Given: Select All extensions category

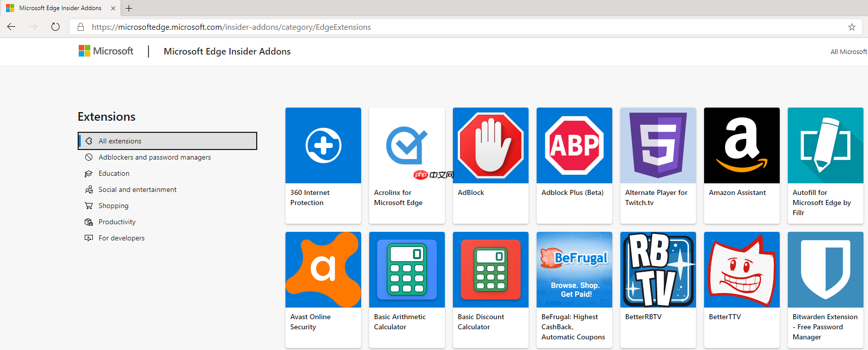Looking at the screenshot, I should [167, 141].
